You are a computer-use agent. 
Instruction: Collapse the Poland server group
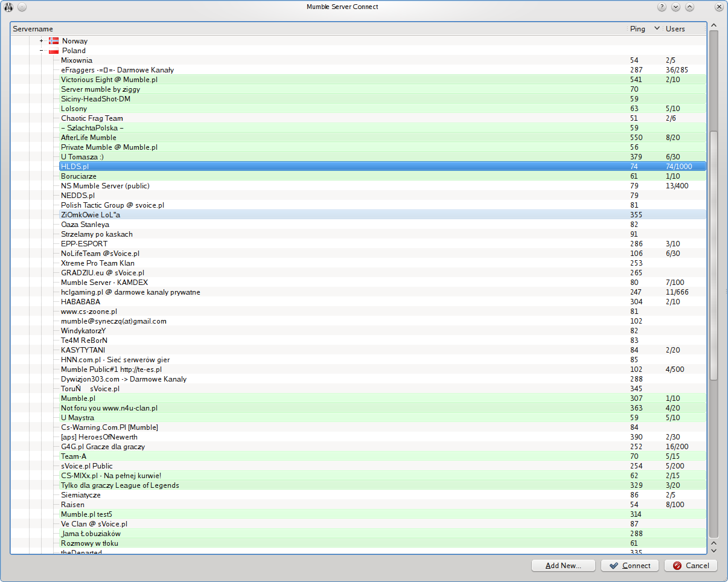(41, 51)
